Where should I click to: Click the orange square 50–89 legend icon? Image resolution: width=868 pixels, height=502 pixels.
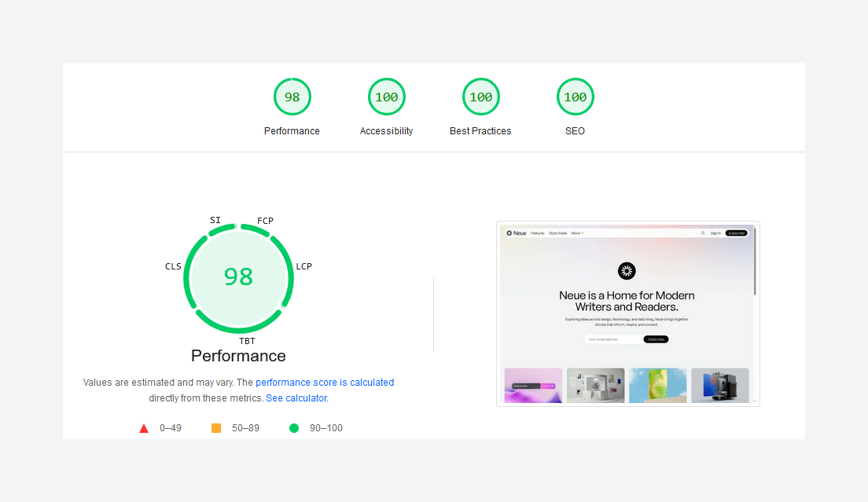coord(216,428)
